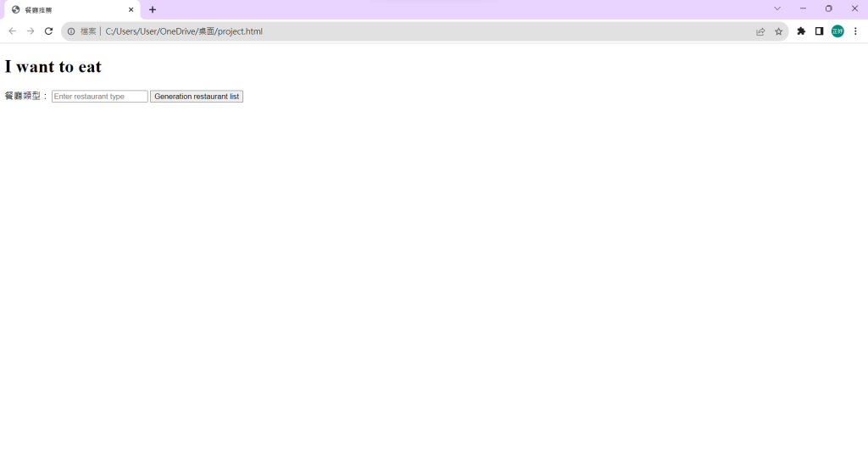Restore down the browser window
This screenshot has height=461, width=868.
[x=829, y=8]
